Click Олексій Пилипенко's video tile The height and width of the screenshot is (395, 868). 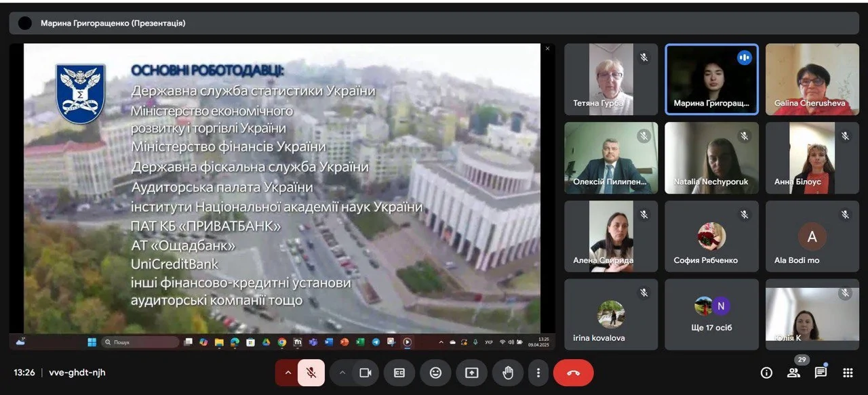[x=611, y=158]
